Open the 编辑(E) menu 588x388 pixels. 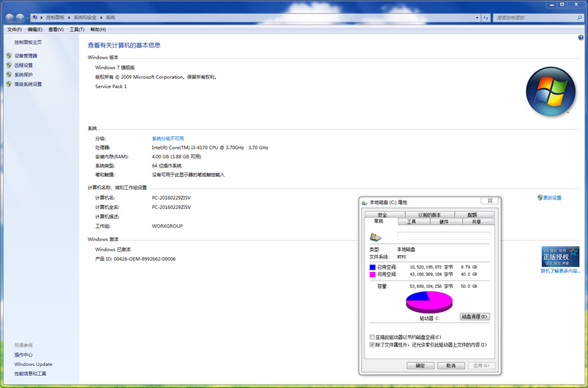click(x=35, y=29)
